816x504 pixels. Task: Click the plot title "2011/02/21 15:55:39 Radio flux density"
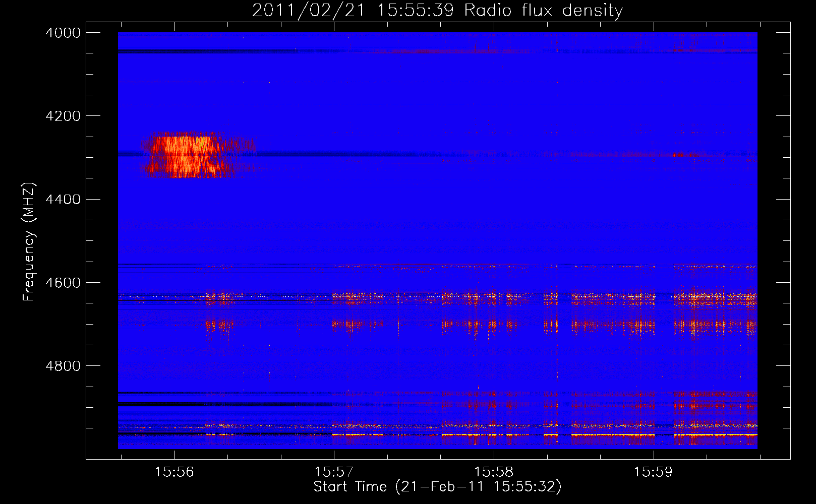(437, 11)
